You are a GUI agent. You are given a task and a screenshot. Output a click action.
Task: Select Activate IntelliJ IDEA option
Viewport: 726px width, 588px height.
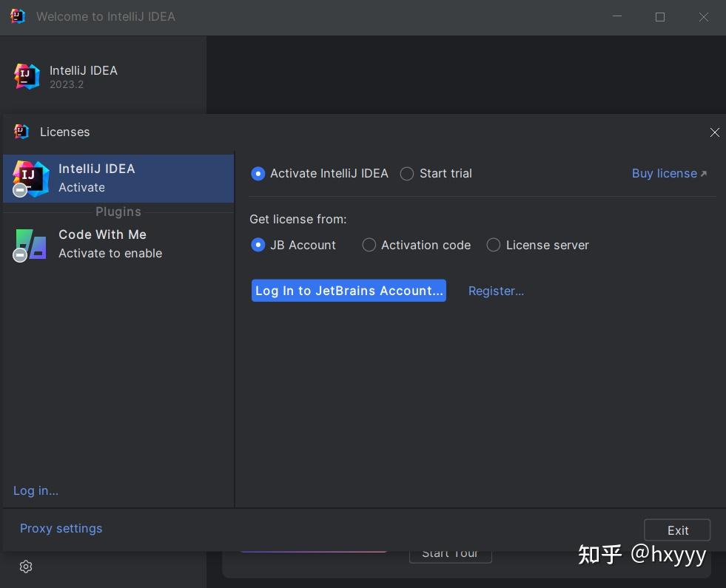[258, 173]
